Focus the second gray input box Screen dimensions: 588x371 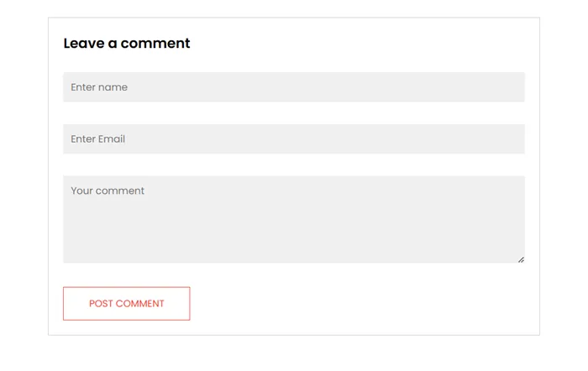point(294,139)
